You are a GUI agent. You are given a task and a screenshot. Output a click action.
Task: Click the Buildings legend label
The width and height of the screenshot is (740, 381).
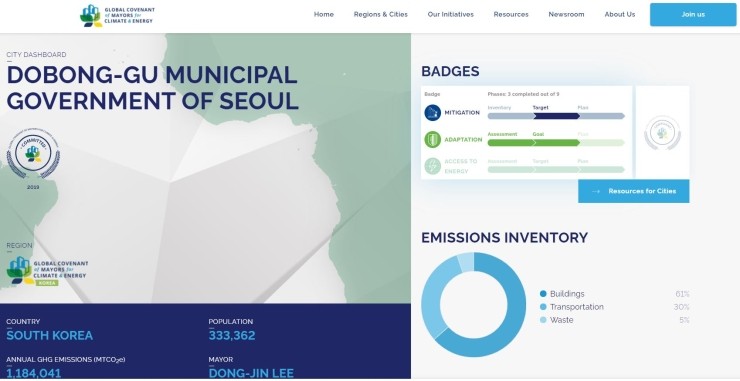pos(567,294)
